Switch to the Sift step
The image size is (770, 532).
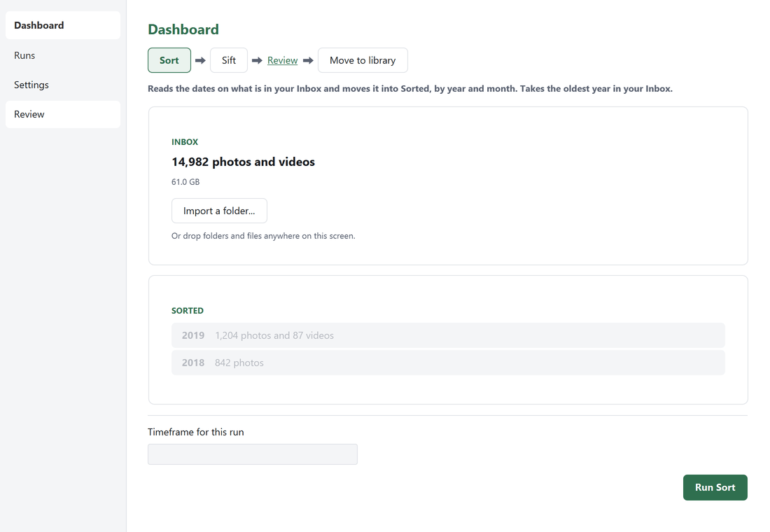[x=229, y=60]
